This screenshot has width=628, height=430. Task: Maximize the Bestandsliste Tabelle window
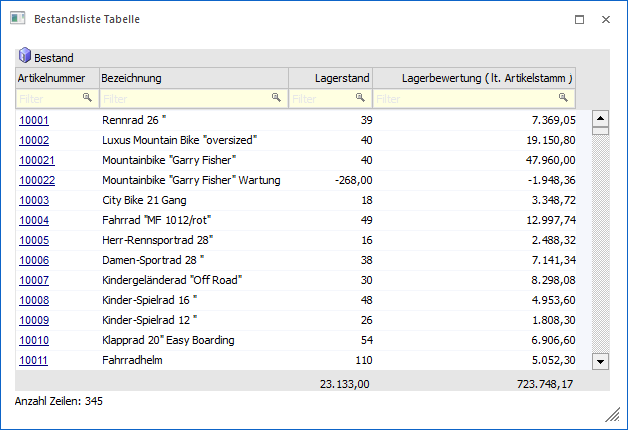pos(579,19)
